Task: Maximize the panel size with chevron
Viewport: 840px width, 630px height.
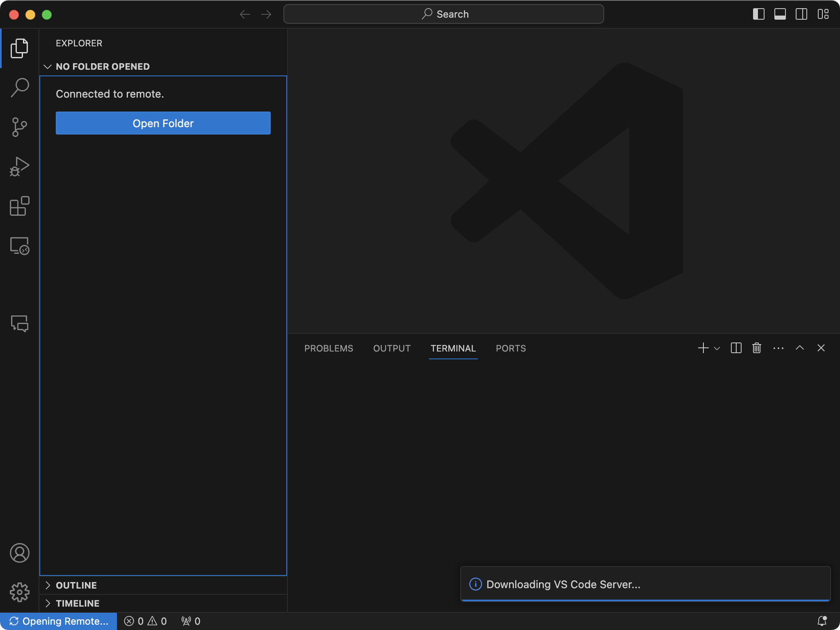Action: 800,348
